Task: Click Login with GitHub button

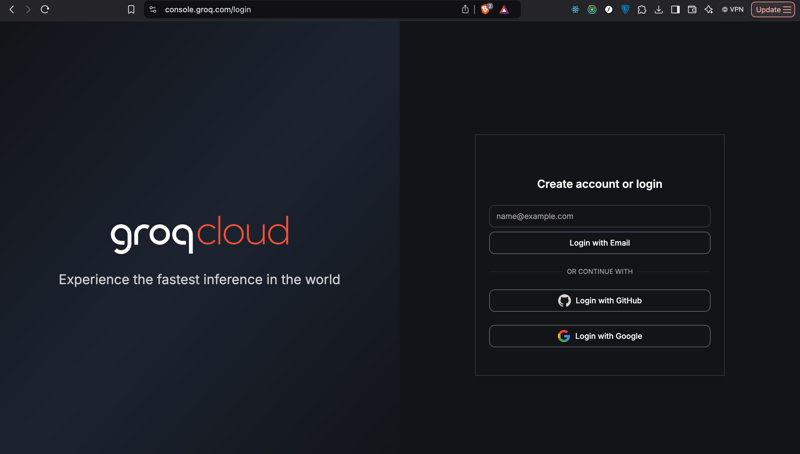Action: click(599, 300)
